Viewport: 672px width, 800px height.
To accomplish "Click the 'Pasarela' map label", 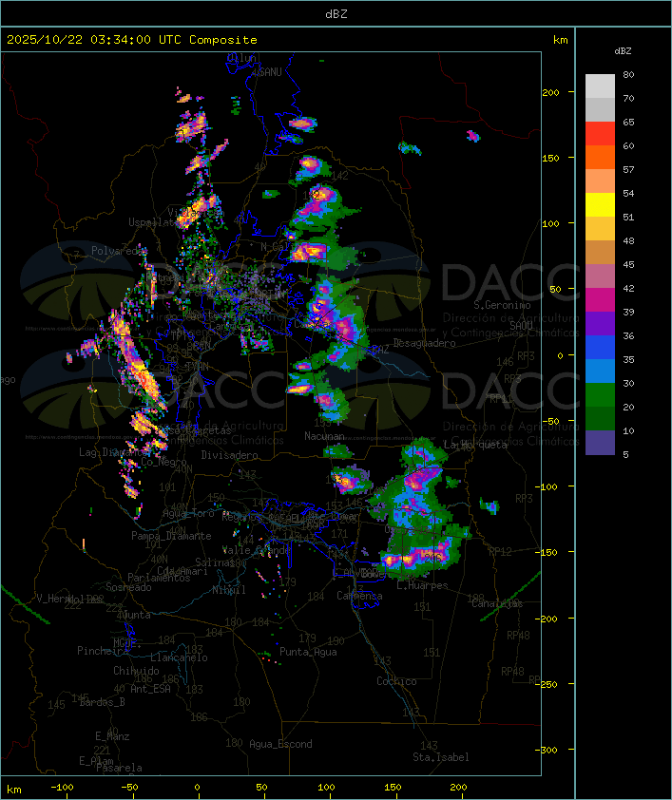I will [x=119, y=768].
